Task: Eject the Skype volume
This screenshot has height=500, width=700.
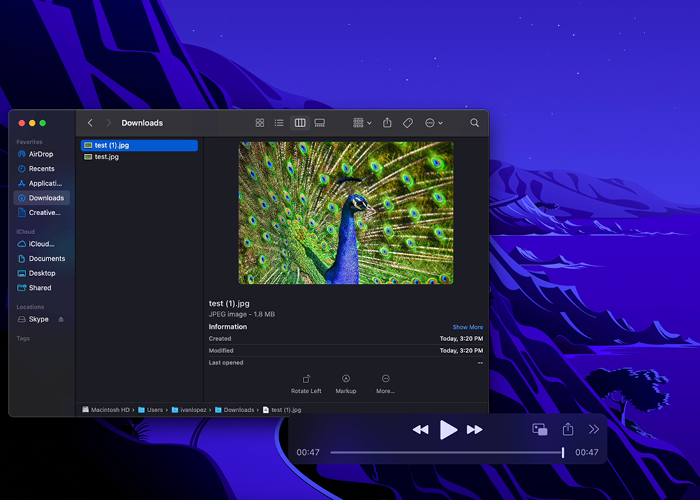Action: coord(61,319)
